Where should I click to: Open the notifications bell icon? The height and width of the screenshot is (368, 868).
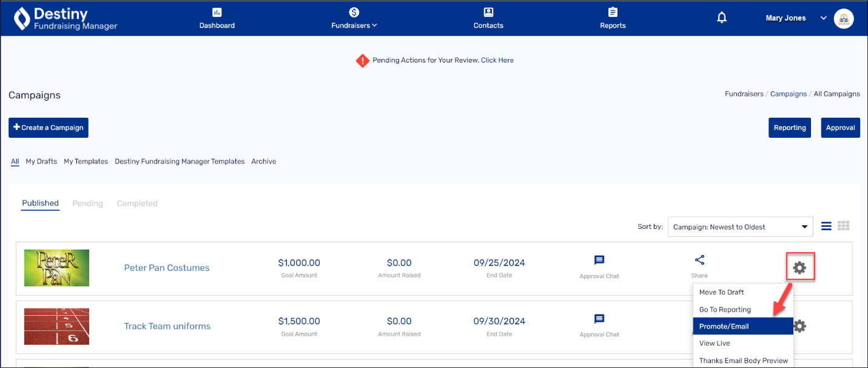point(722,18)
